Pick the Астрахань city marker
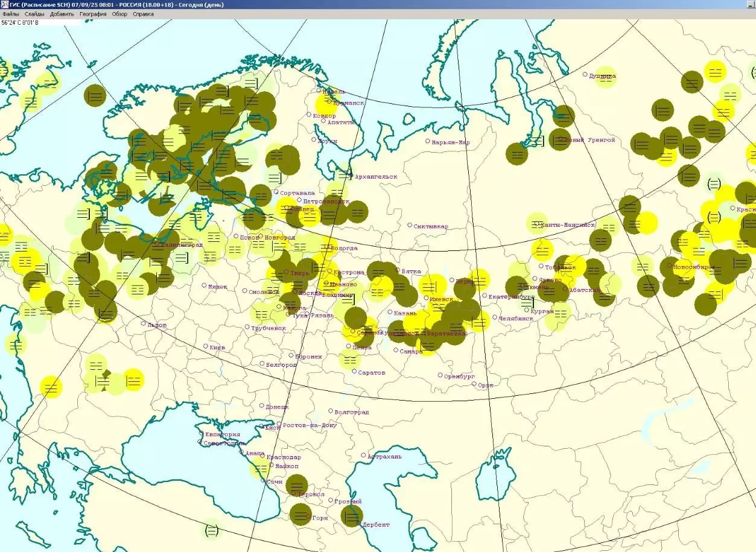Image resolution: width=756 pixels, height=552 pixels. (x=363, y=455)
